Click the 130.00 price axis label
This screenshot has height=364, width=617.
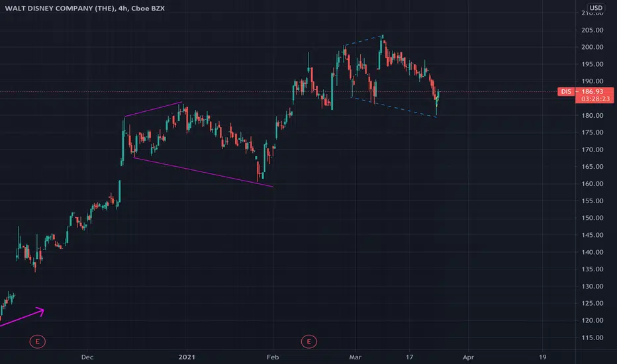tap(593, 286)
